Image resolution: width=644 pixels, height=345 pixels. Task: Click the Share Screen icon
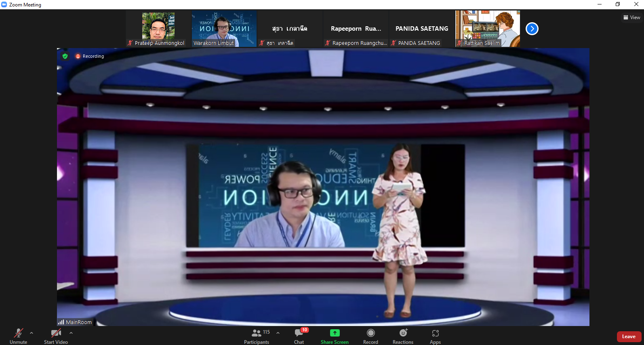point(335,333)
